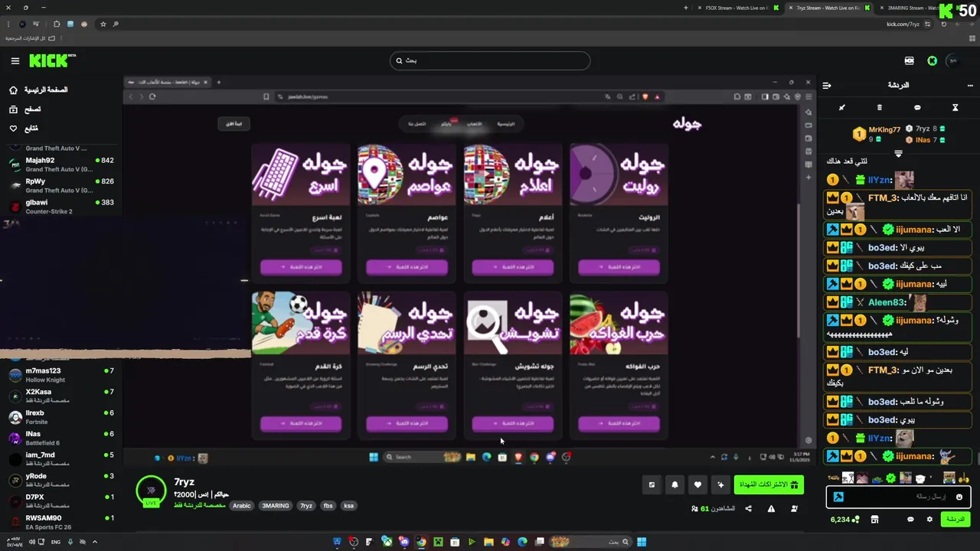Click the speech bubble icon under chat header
This screenshot has height=551, width=980.
[917, 108]
